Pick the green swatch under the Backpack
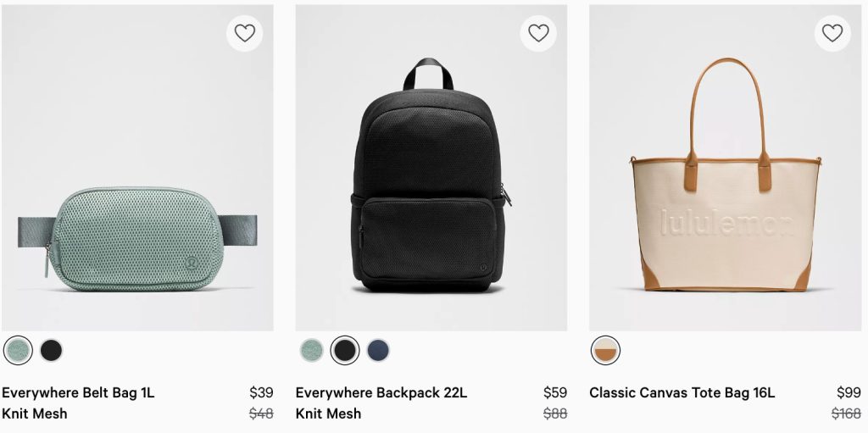Image resolution: width=868 pixels, height=433 pixels. point(312,350)
